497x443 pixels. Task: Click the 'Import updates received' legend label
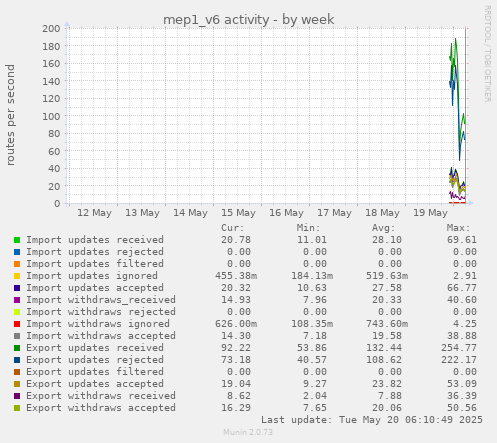95,240
